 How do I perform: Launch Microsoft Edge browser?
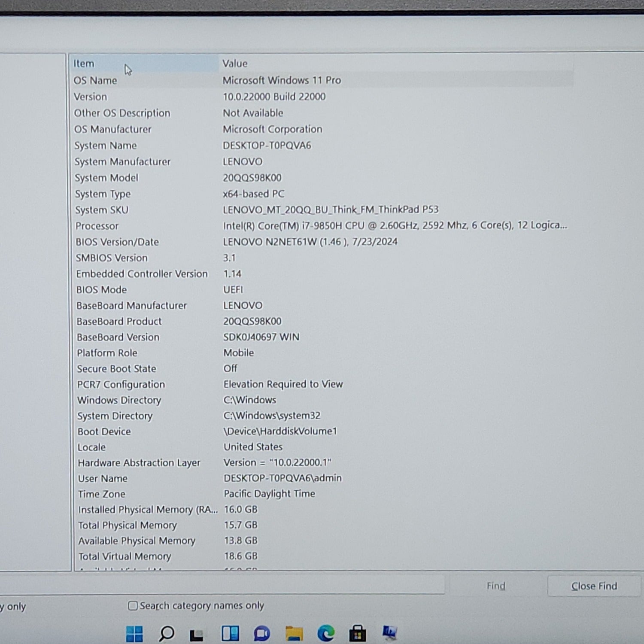click(x=326, y=634)
